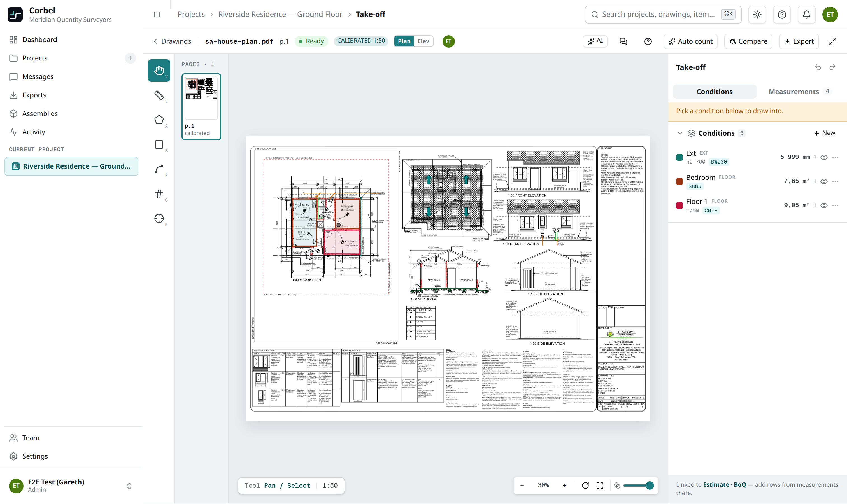Undo last take-off action
The width and height of the screenshot is (847, 504).
click(818, 67)
